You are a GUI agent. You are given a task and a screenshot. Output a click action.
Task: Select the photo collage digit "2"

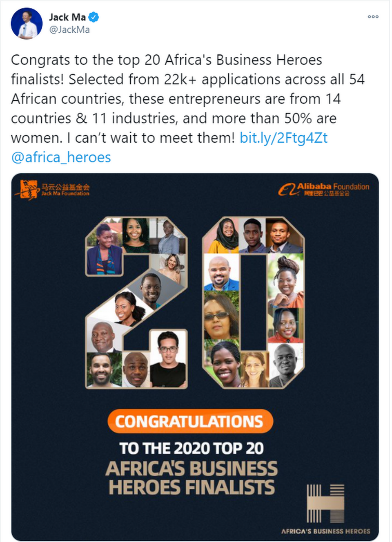(x=136, y=302)
